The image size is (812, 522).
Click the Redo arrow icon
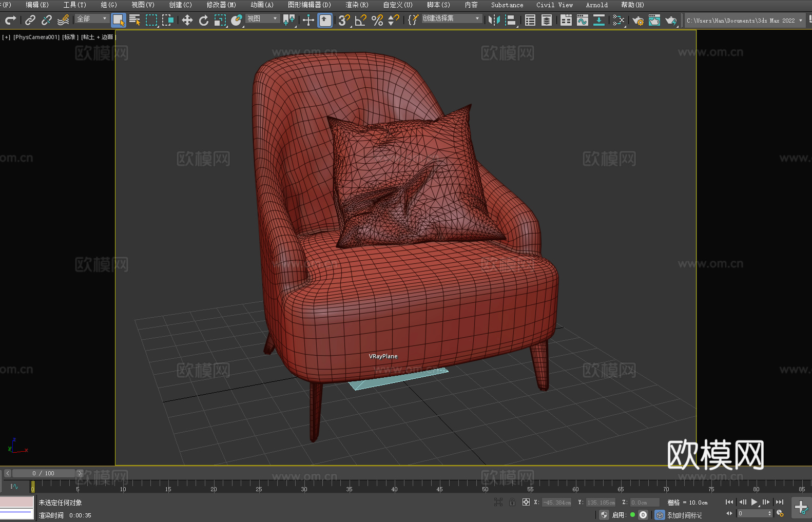10,20
